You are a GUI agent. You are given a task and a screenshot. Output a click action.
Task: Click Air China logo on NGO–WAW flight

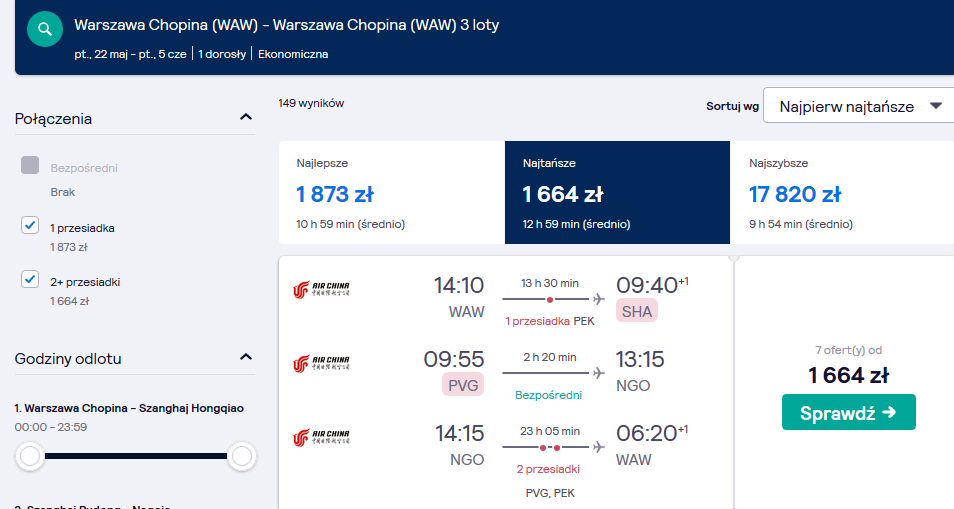tap(321, 438)
